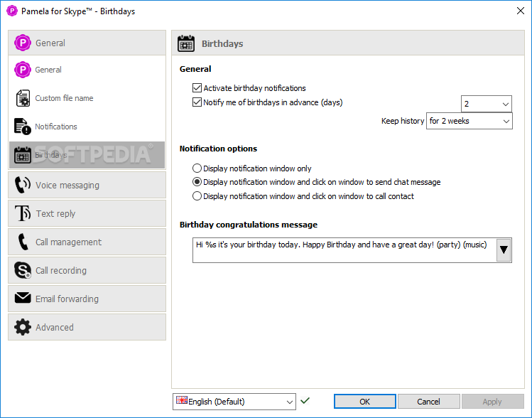Screen dimensions: 532x418
Task: Click the Apply button
Action: pos(492,402)
